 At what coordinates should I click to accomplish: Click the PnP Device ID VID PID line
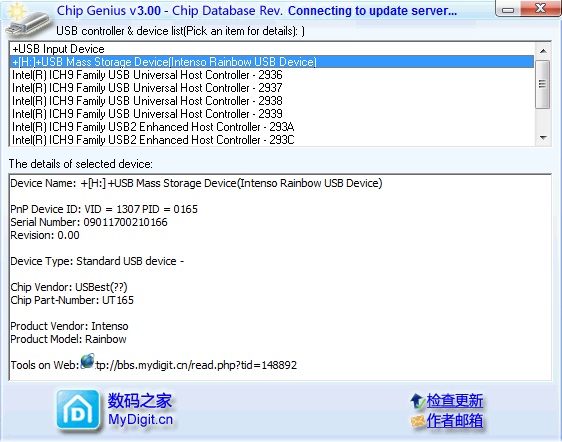[x=104, y=209]
